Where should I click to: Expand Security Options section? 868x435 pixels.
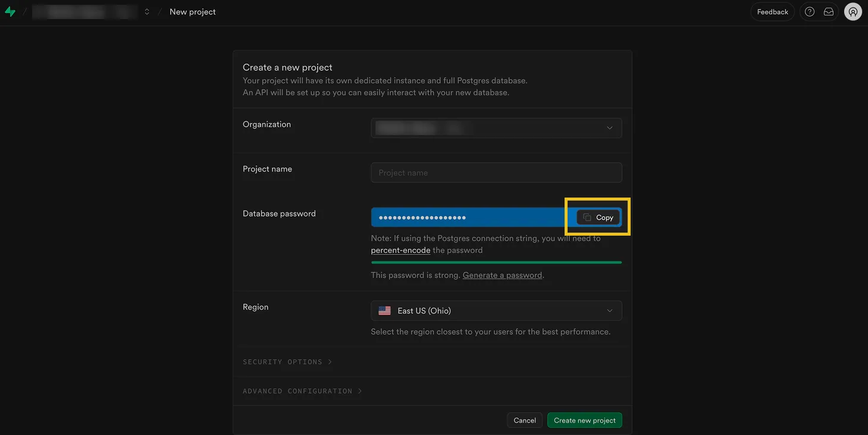[287, 362]
